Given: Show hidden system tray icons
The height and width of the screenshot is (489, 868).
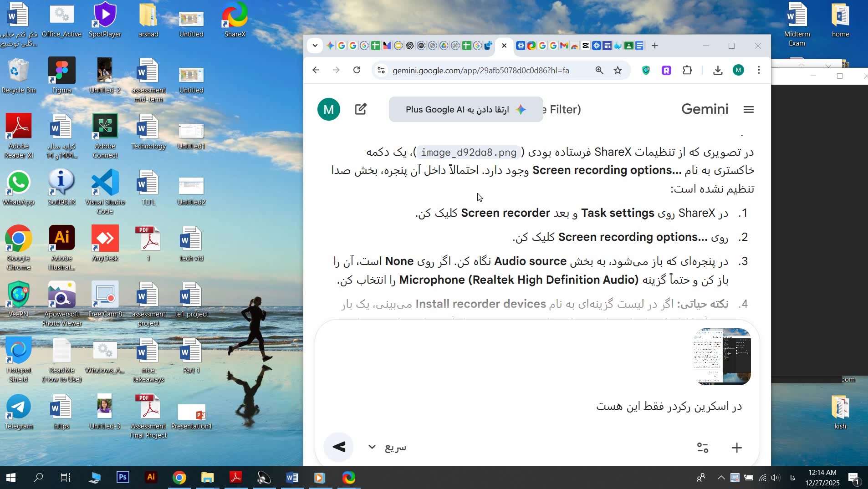Looking at the screenshot, I should click(x=721, y=478).
